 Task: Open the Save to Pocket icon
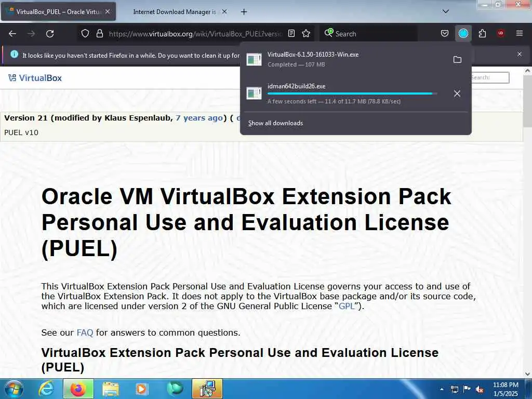pos(445,33)
